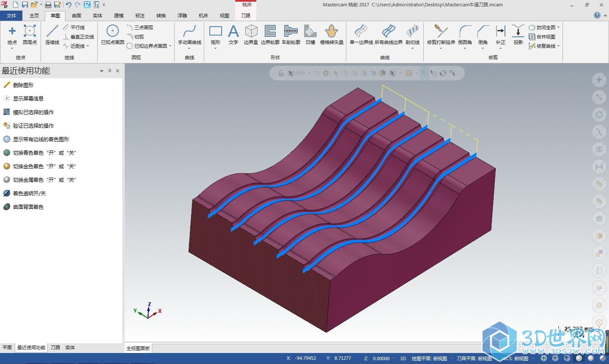609x364 pixels.
Task: Run 模拟已选择的操作 from recent list
Action: point(28,112)
